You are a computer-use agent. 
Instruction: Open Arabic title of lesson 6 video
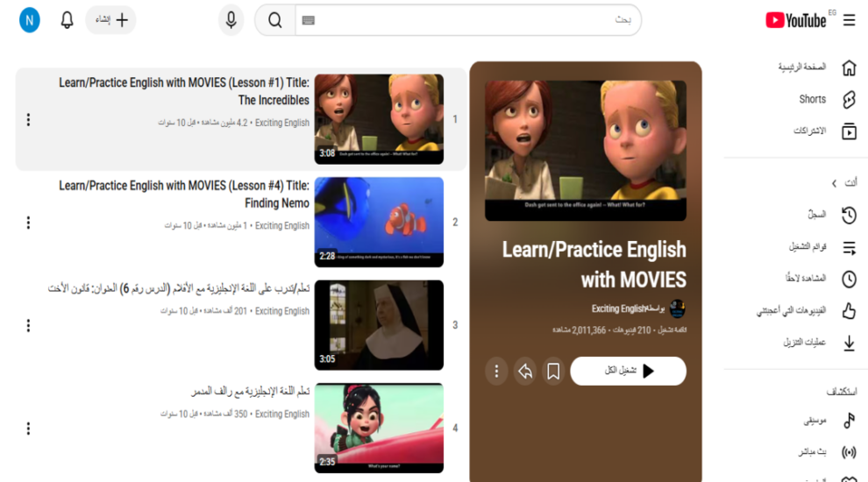point(179,289)
